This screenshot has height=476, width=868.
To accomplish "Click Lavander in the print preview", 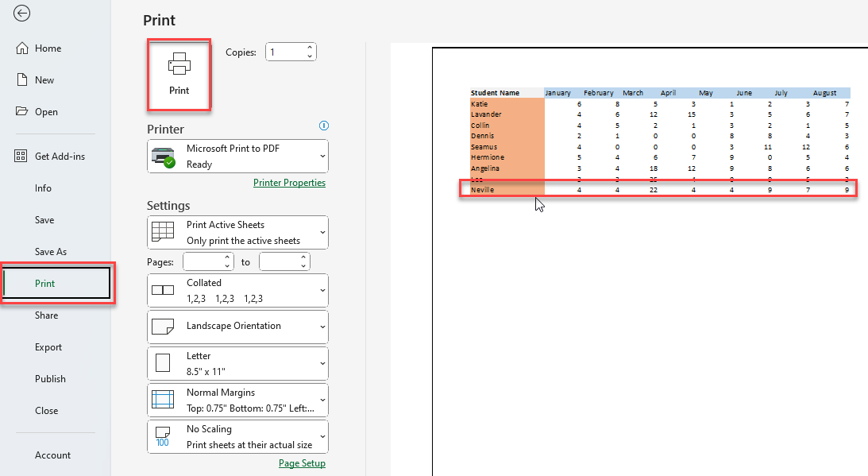I will click(486, 114).
